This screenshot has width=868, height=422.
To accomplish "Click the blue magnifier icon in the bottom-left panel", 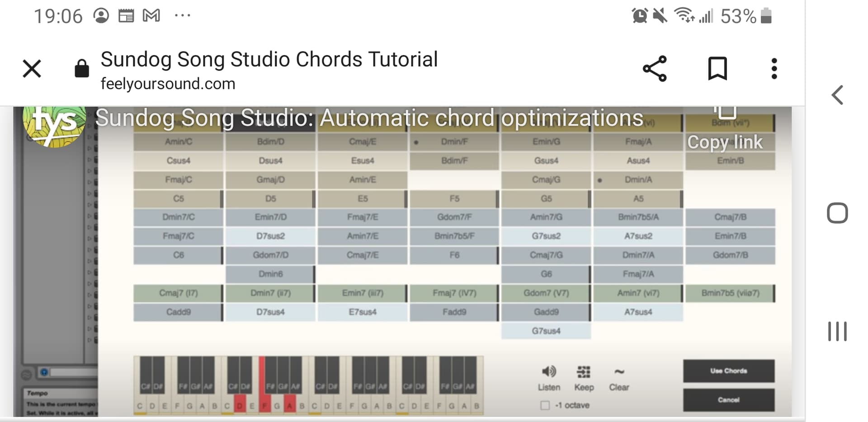I will point(44,371).
